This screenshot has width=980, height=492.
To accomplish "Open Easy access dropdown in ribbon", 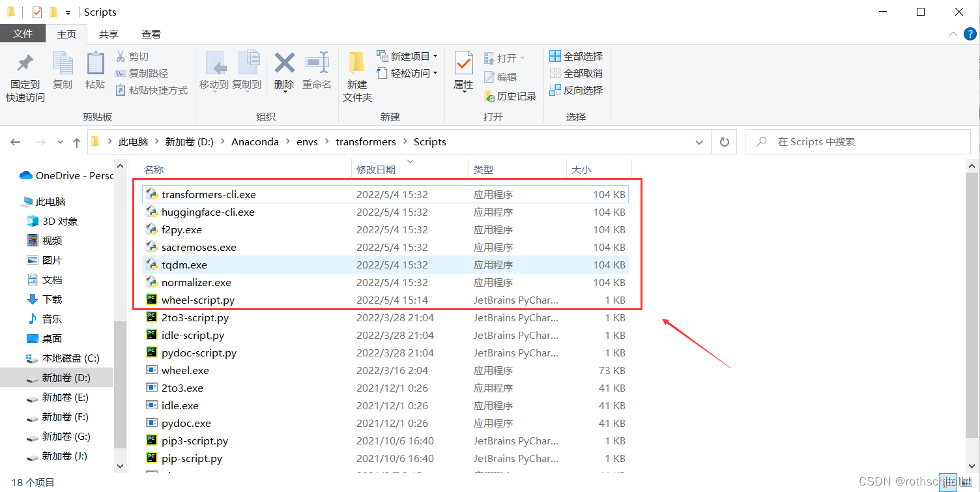I will pos(435,73).
